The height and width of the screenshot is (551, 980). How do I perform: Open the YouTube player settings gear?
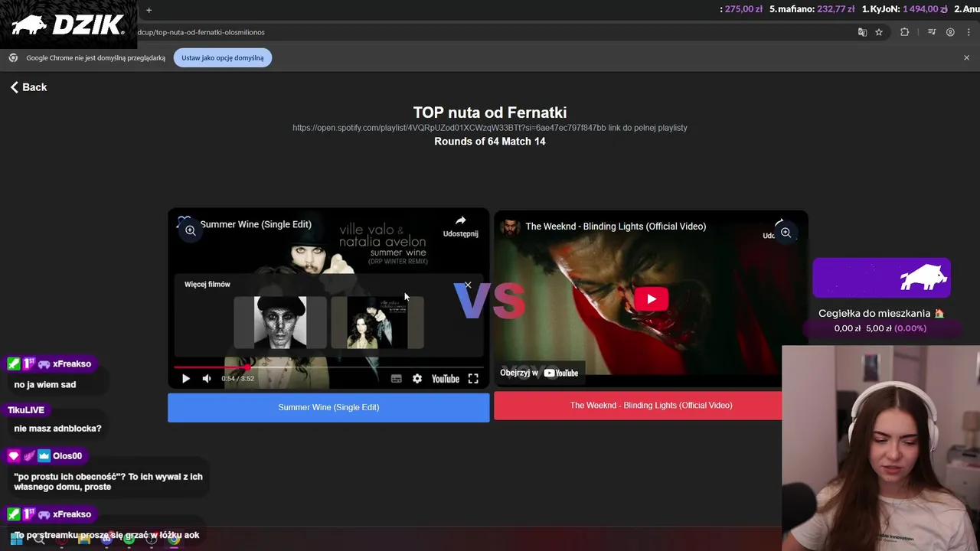(x=416, y=379)
